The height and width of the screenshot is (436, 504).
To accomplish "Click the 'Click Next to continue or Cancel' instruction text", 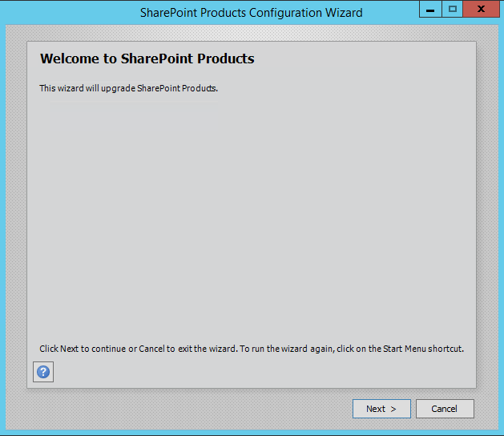I will point(252,349).
